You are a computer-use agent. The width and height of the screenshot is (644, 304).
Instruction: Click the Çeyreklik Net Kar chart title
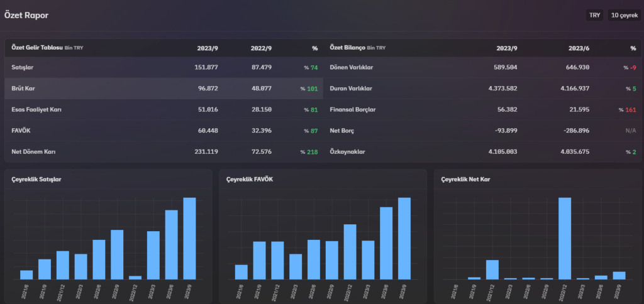[465, 179]
